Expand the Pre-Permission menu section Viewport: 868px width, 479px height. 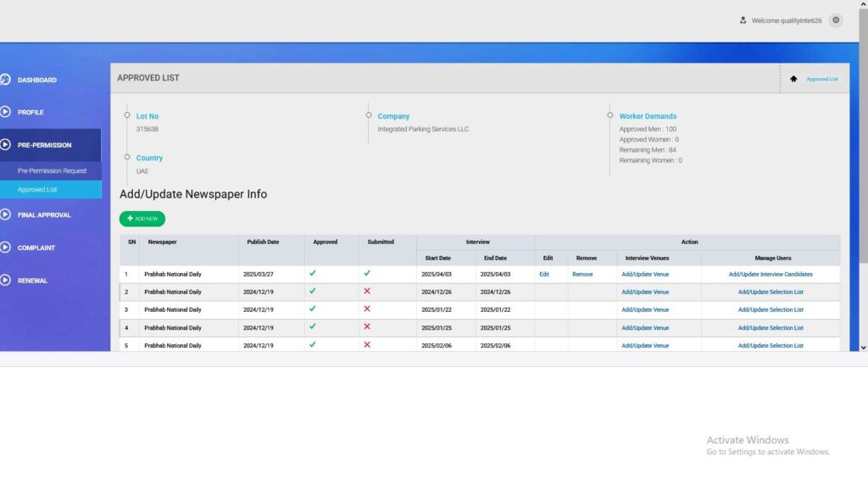[x=45, y=145]
